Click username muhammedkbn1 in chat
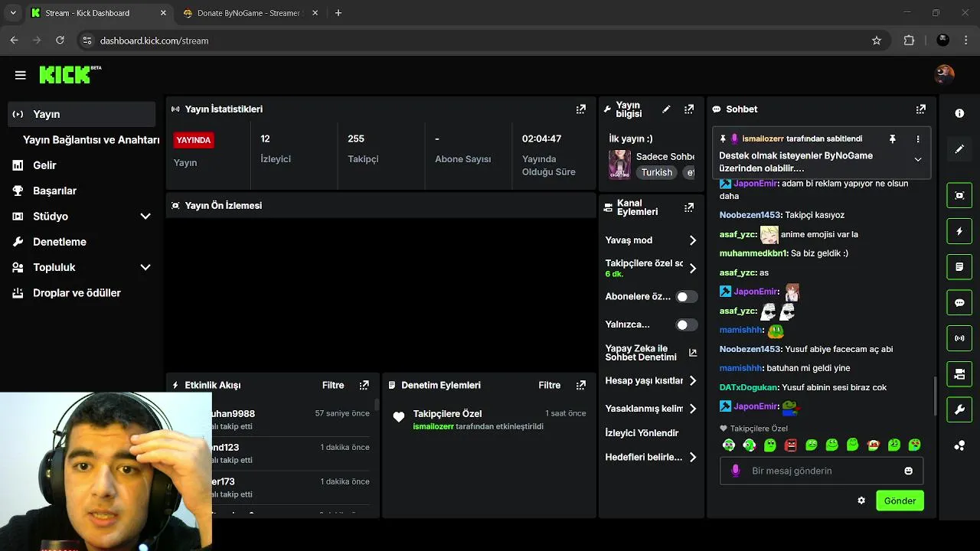Screen dimensions: 980x551 753,253
